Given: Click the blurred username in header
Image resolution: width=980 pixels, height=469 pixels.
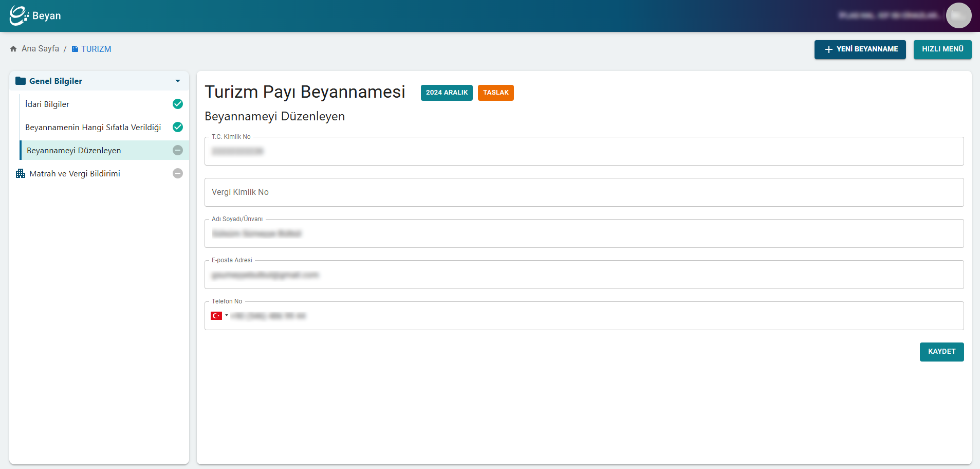Looking at the screenshot, I should tap(889, 15).
